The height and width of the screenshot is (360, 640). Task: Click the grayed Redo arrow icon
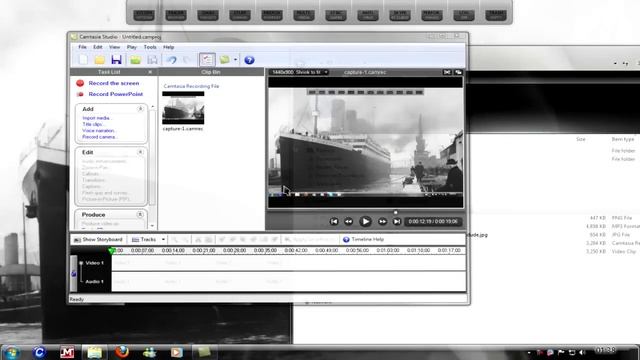(187, 60)
